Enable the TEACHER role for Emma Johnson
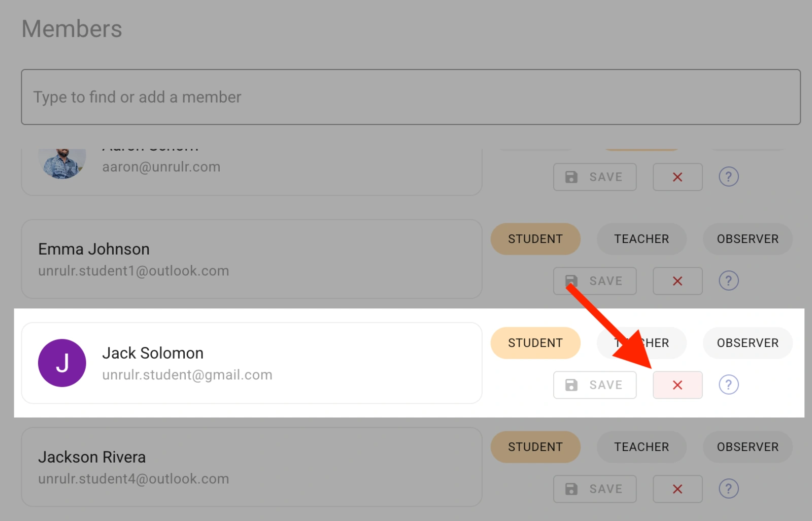This screenshot has height=521, width=812. pyautogui.click(x=641, y=239)
